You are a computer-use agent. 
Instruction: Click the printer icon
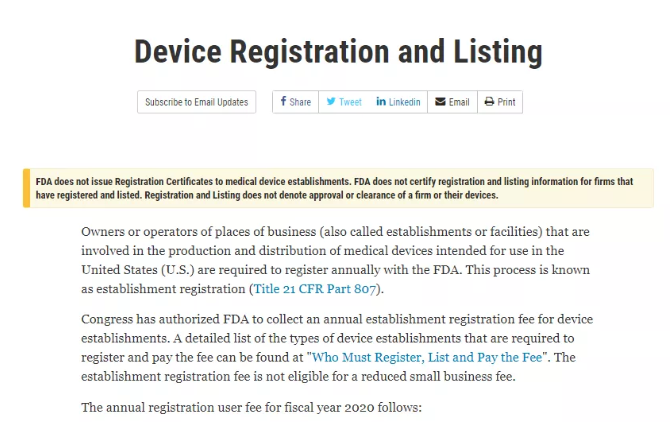click(x=489, y=102)
